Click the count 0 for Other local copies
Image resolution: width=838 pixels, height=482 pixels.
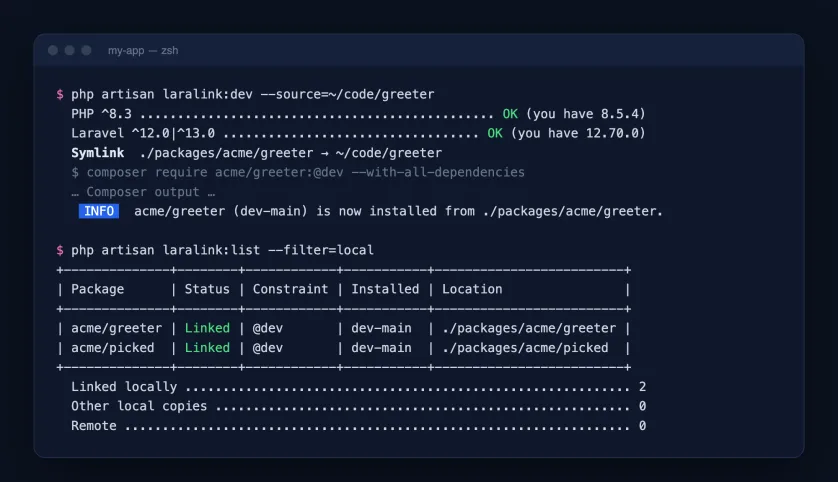coord(642,406)
